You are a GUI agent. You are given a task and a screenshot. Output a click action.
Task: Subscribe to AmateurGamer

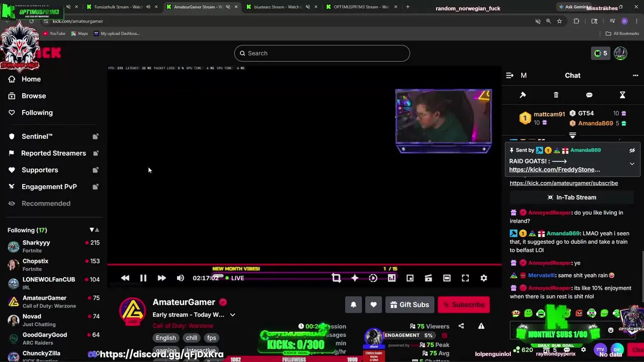[463, 305]
